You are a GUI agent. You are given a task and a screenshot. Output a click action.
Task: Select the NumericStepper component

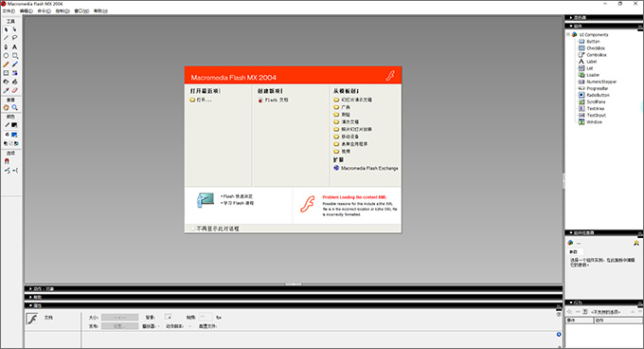pos(598,82)
